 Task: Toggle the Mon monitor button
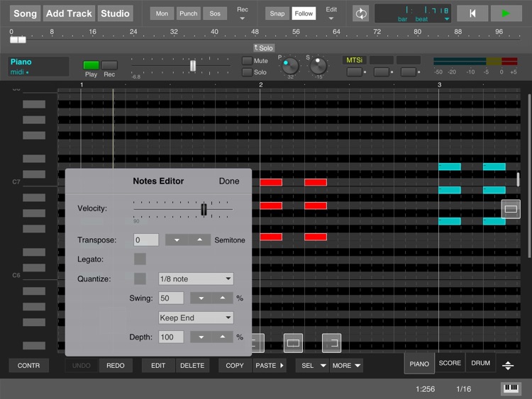tap(162, 13)
